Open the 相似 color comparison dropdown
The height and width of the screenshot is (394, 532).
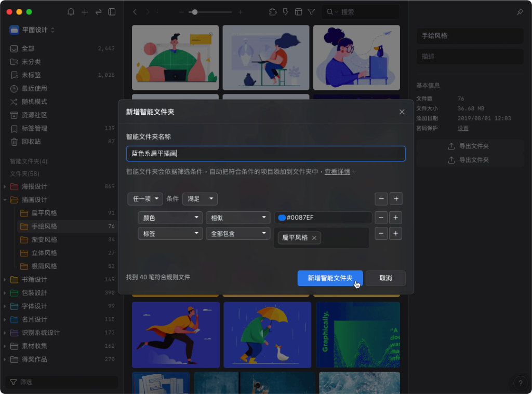click(x=238, y=218)
